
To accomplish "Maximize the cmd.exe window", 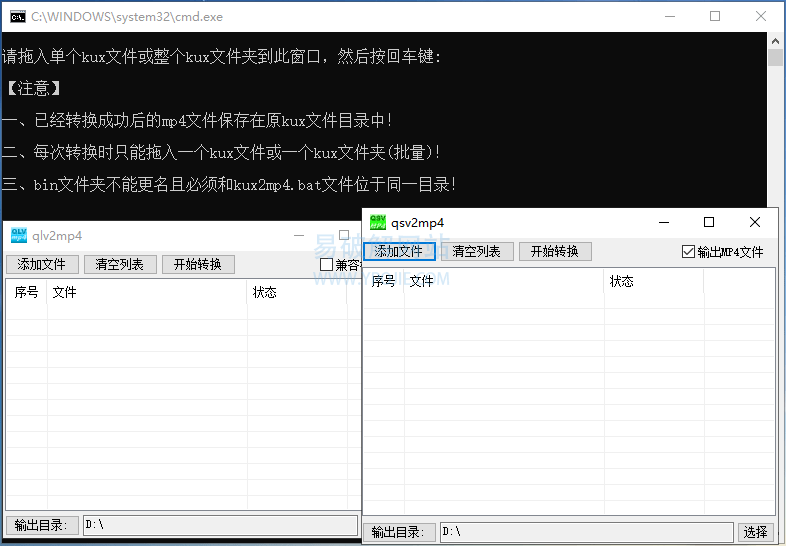I will click(715, 16).
